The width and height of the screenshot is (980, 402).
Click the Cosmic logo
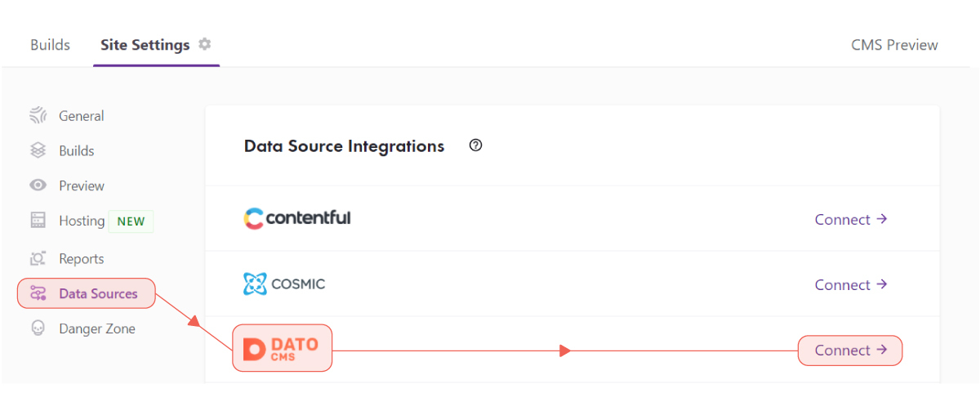(284, 284)
